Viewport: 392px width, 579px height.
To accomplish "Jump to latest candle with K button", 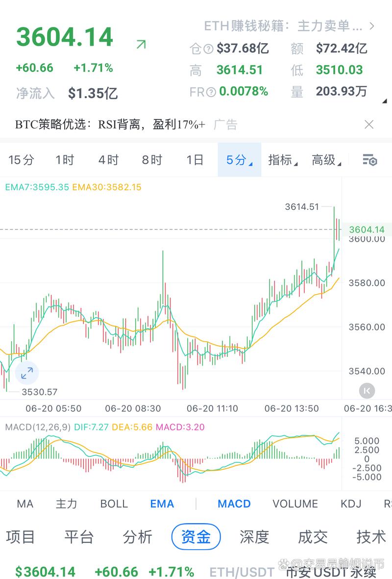I will coord(367,391).
